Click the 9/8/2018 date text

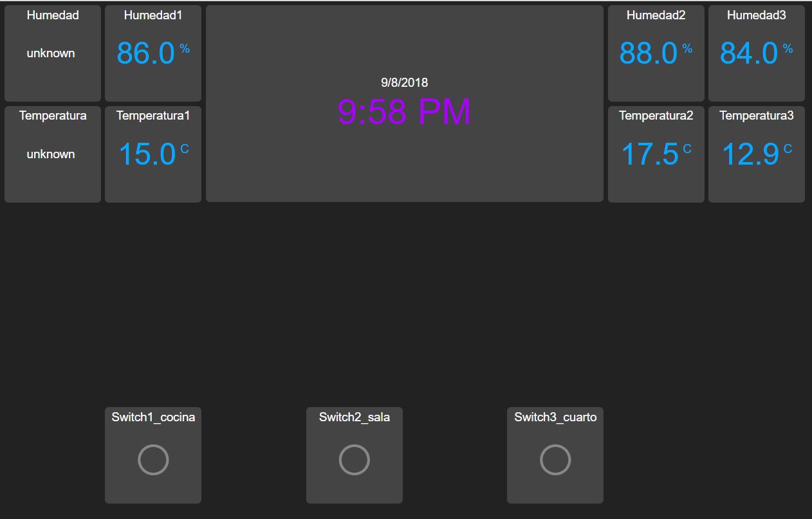(404, 82)
